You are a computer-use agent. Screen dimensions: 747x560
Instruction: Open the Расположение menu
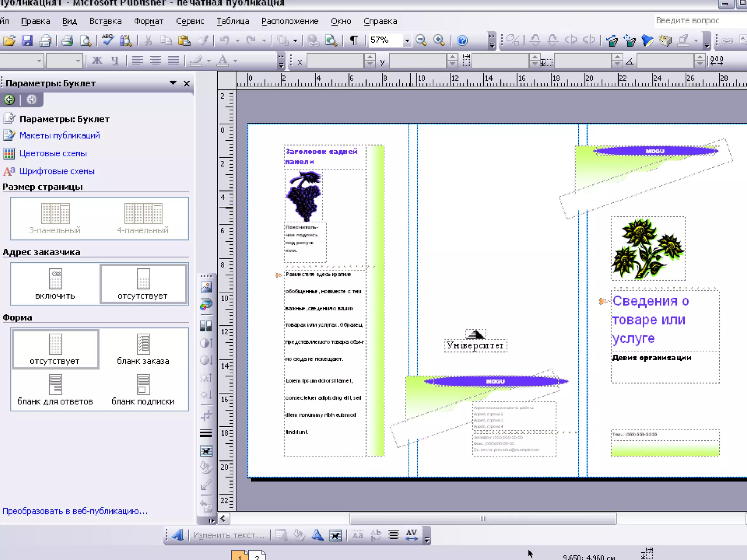pyautogui.click(x=290, y=21)
